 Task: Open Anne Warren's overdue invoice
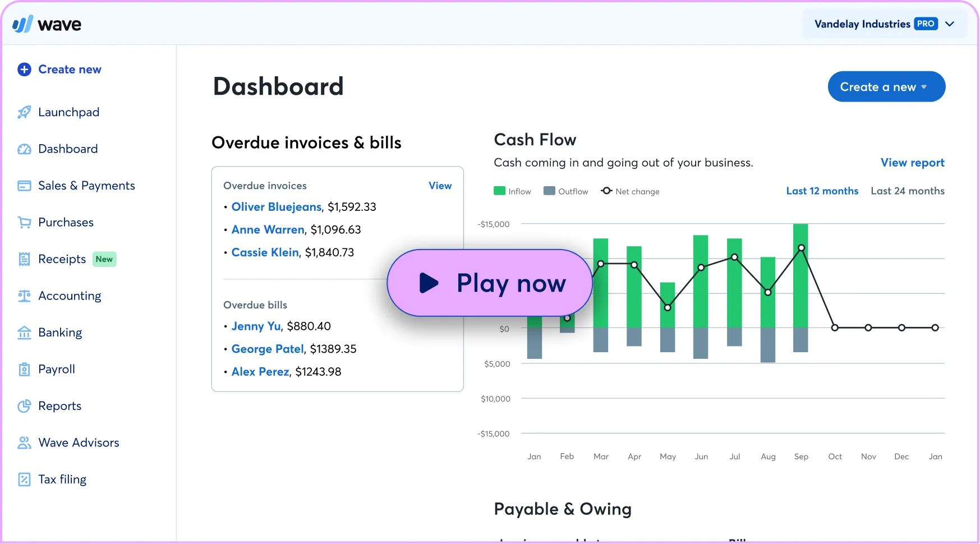(x=268, y=229)
